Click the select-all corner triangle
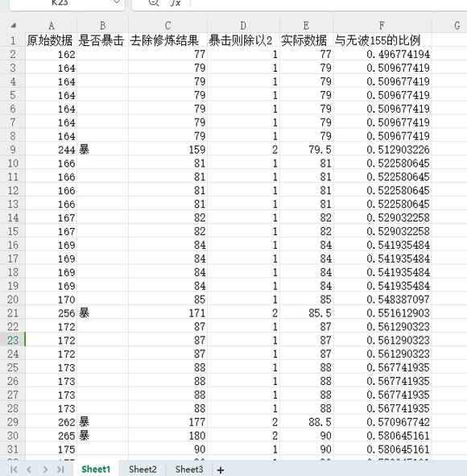 [14, 26]
